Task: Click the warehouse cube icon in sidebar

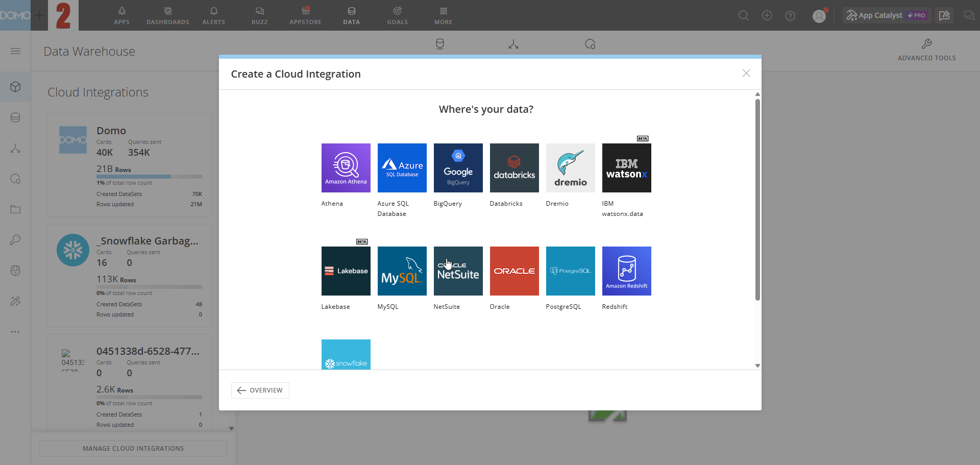Action: (x=15, y=87)
